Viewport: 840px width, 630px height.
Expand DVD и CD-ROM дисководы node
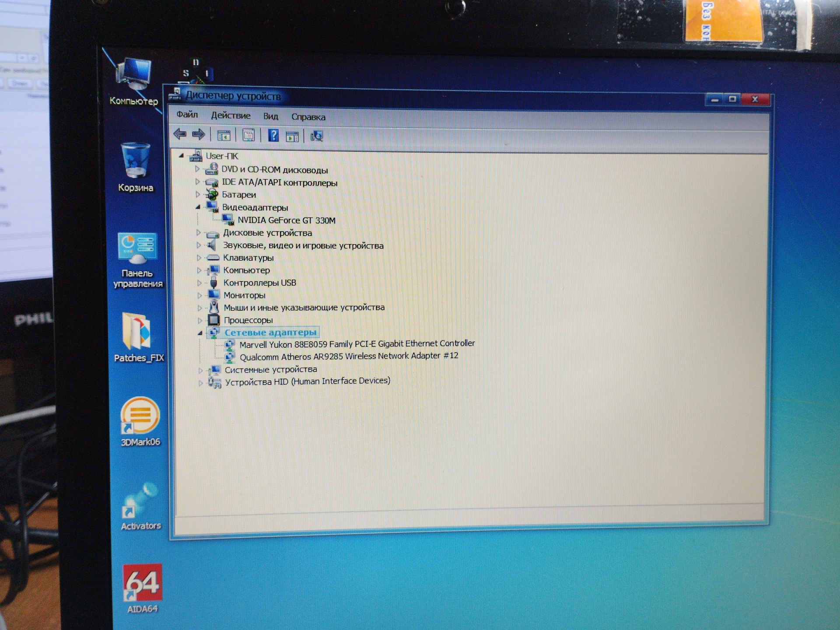pos(197,169)
